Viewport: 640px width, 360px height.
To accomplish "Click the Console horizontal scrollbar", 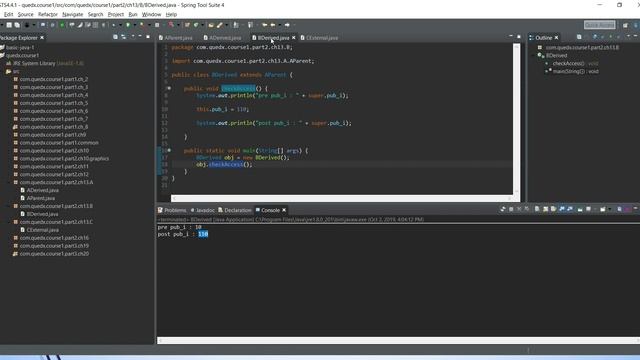I will [x=398, y=340].
